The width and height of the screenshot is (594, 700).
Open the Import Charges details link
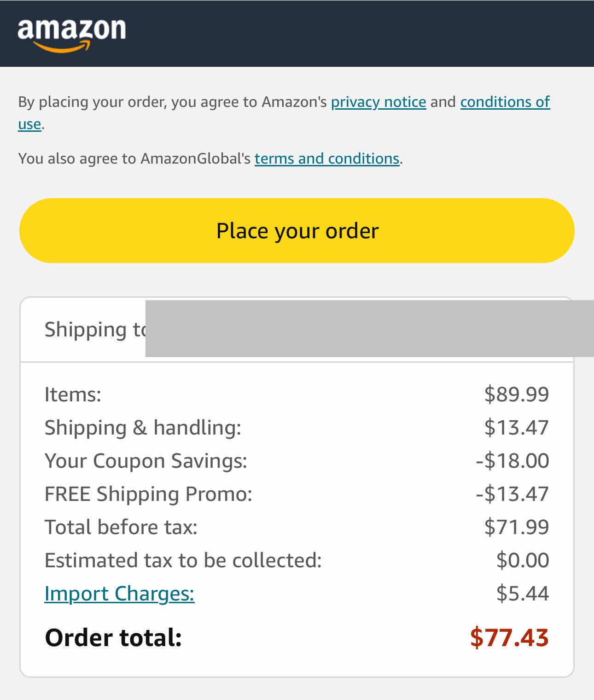pos(119,594)
